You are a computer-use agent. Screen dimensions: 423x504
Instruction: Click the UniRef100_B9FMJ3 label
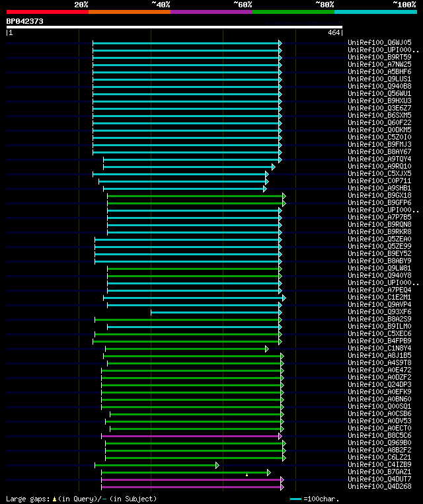tap(379, 144)
